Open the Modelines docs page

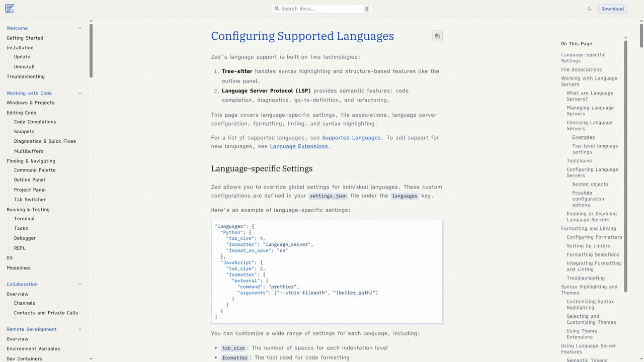point(19,268)
